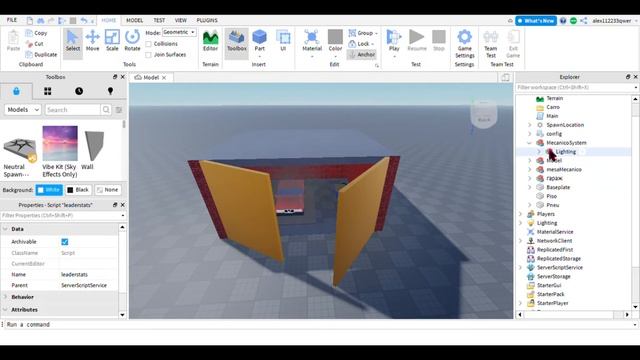Click the Toolbox search magnifier
Image resolution: width=640 pixels, height=360 pixels.
tap(106, 109)
